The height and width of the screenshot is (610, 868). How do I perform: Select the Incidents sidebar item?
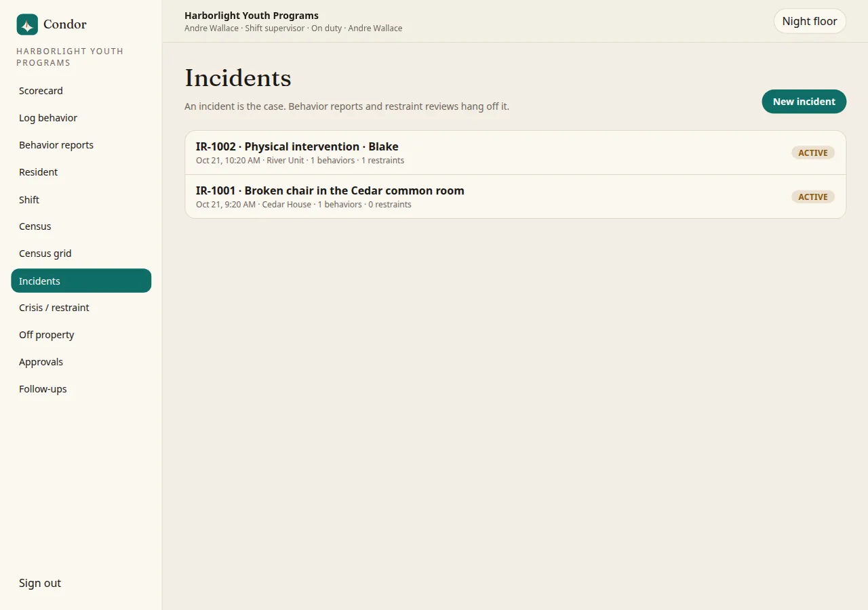tap(81, 281)
